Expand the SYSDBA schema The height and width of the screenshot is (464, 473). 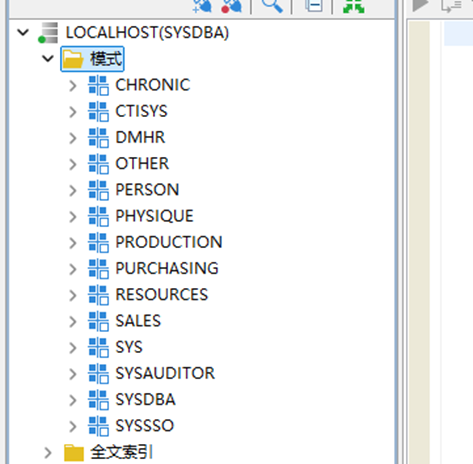point(73,400)
